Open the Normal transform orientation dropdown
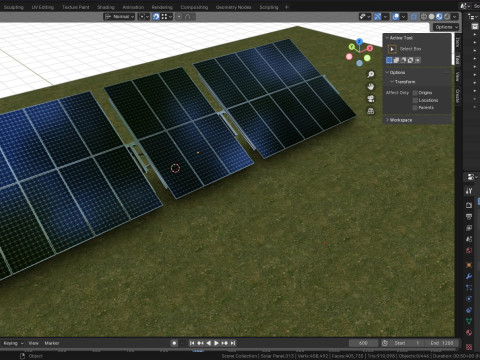480x360 pixels. point(119,17)
